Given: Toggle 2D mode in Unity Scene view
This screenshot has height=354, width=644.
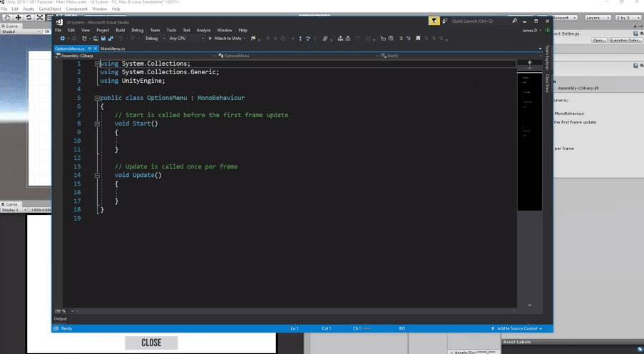Looking at the screenshot, I should pos(47,31).
